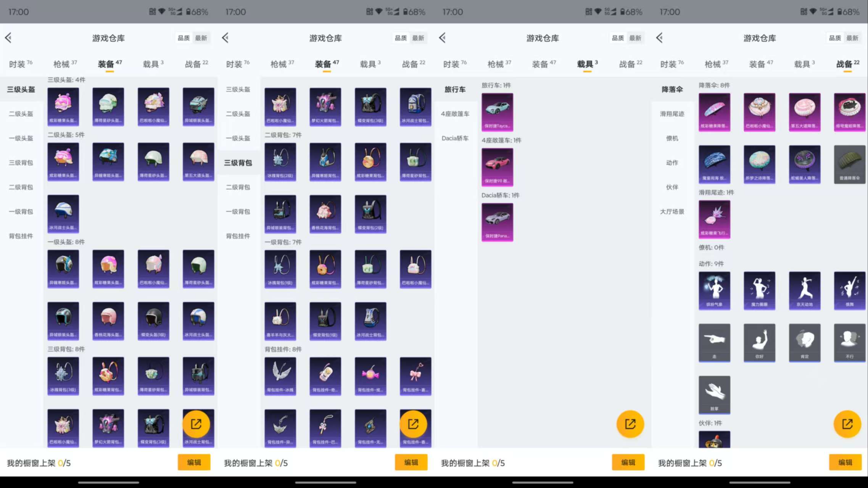The width and height of the screenshot is (868, 488).
Task: Select the 保时捷Tayca travel car thumbnail
Action: click(497, 112)
